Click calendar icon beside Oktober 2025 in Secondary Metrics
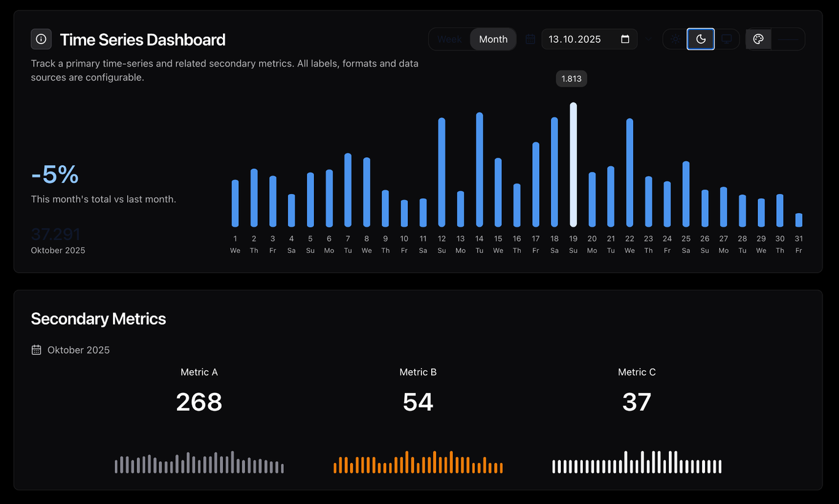Viewport: 839px width, 504px height. (x=36, y=350)
